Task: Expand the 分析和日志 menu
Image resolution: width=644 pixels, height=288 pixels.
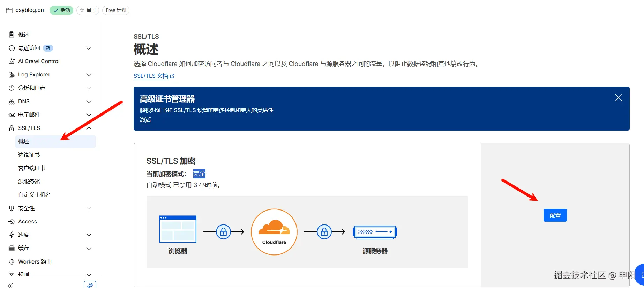Action: (x=89, y=88)
